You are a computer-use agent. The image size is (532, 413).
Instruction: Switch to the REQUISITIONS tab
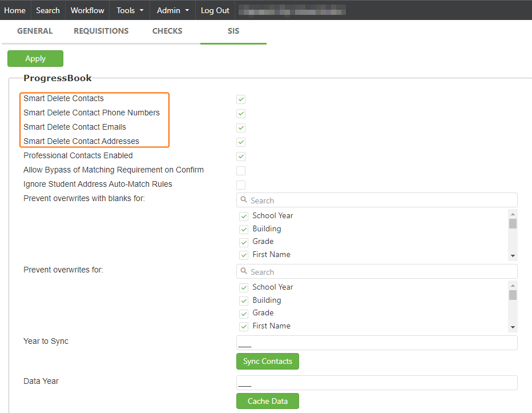(101, 31)
